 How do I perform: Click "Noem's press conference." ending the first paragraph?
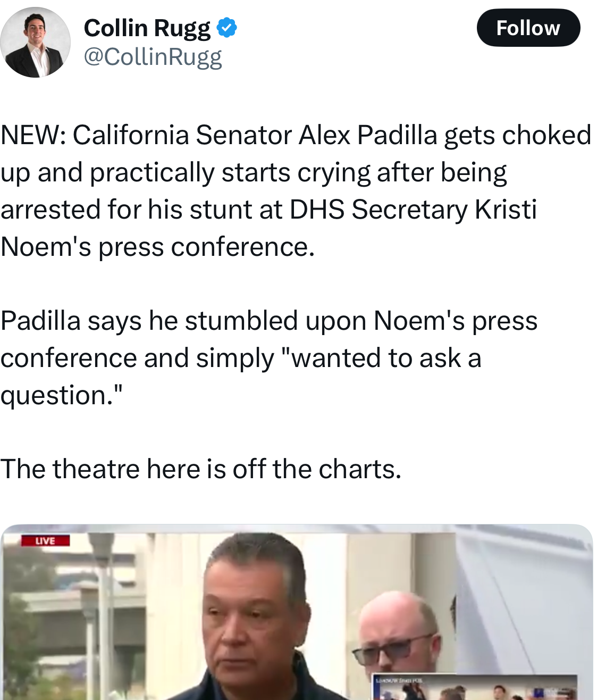[157, 247]
